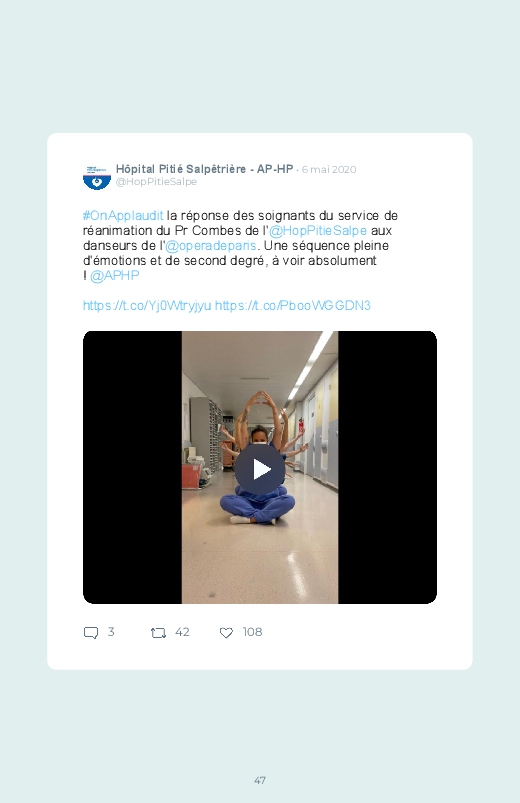Open the @HopPitieSalpe mention in tweet text
520x803 pixels.
pyautogui.click(x=318, y=230)
